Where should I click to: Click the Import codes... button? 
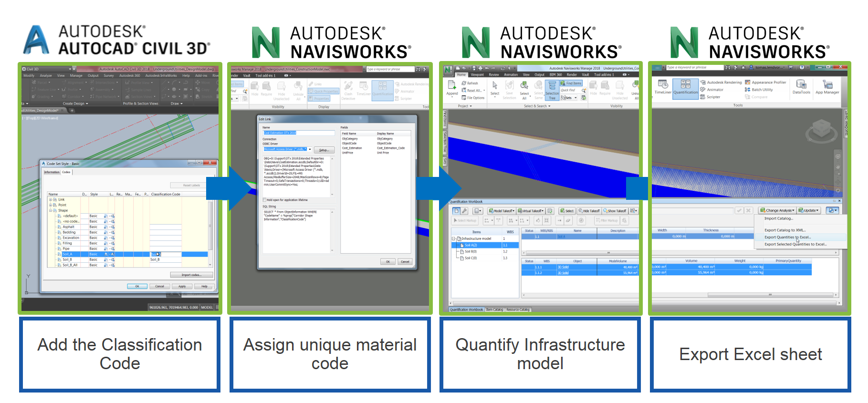point(191,275)
